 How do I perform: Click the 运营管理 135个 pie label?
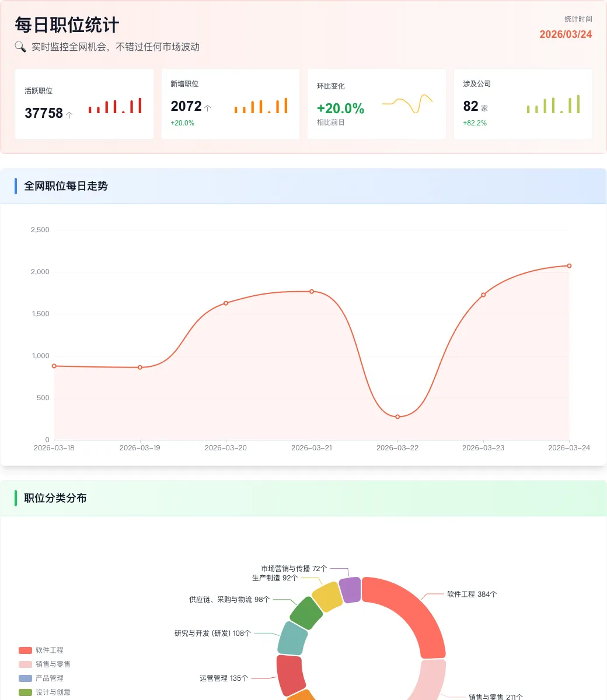[224, 678]
